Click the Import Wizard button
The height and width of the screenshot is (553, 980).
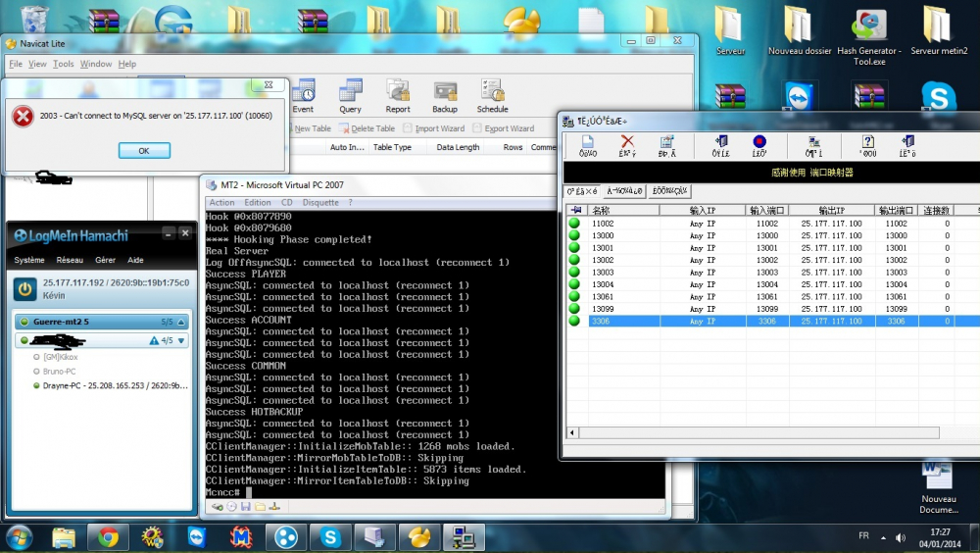pyautogui.click(x=434, y=128)
